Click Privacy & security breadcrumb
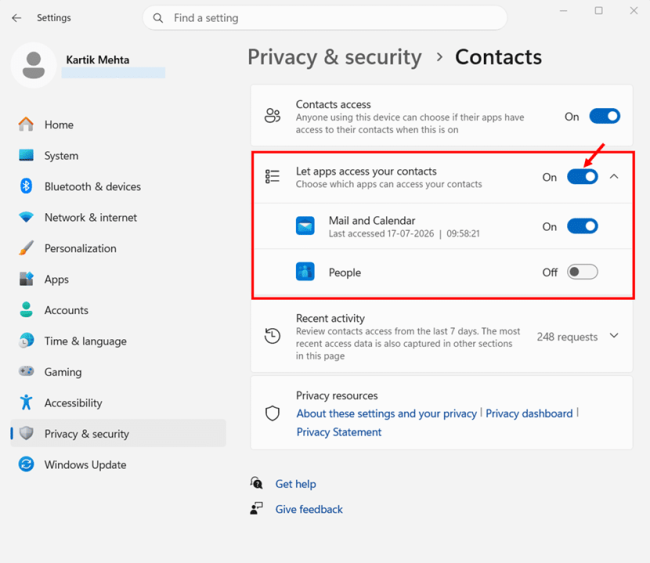The width and height of the screenshot is (650, 563). (335, 57)
